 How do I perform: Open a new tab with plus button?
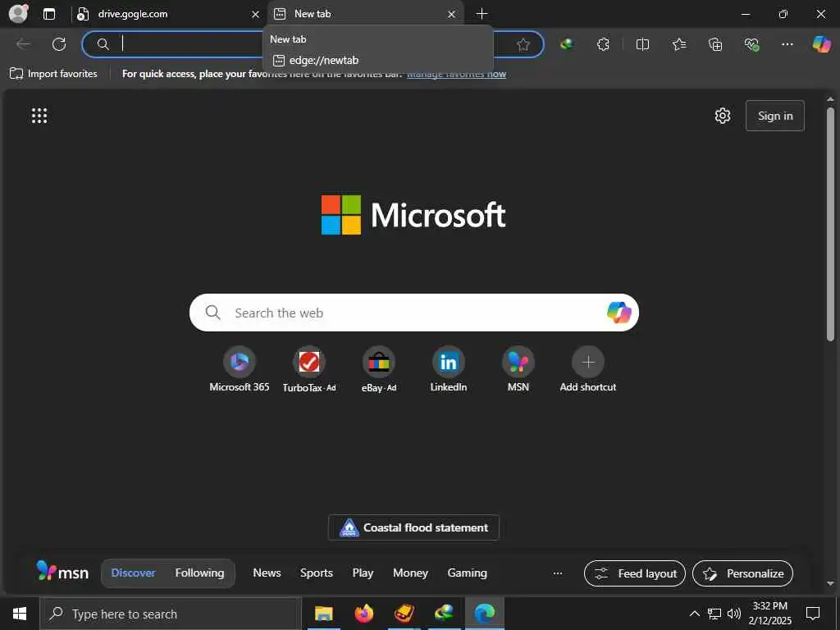tap(482, 14)
